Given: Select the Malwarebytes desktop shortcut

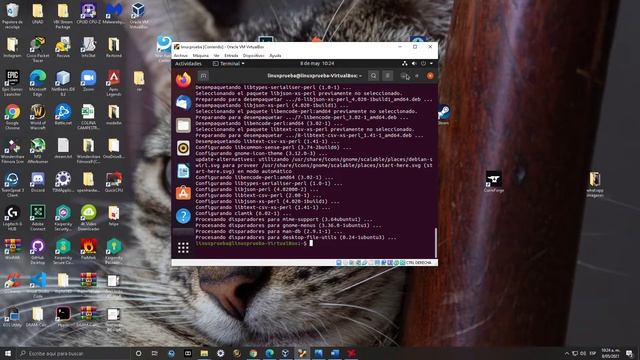Looking at the screenshot, I should pyautogui.click(x=114, y=14).
